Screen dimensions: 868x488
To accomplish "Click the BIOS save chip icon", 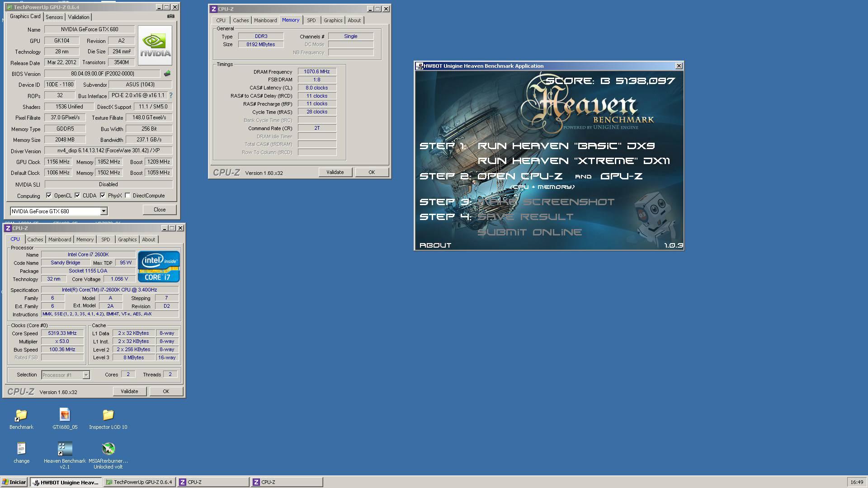I will tap(167, 74).
